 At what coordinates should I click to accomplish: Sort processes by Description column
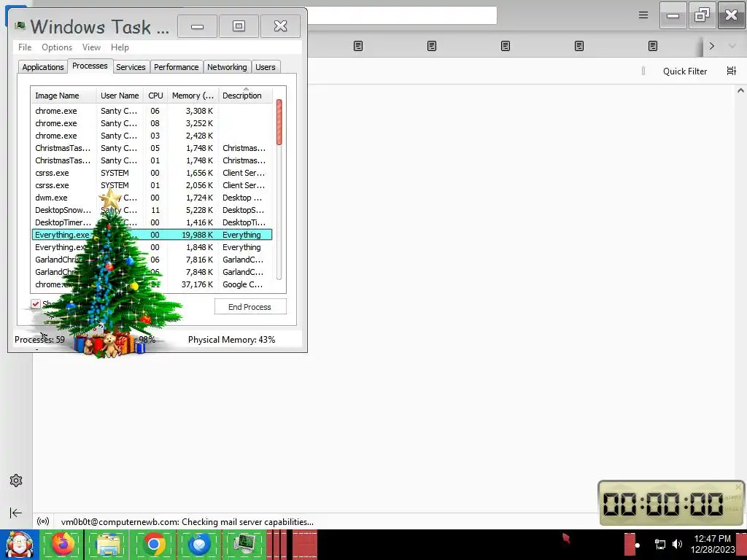pyautogui.click(x=245, y=96)
